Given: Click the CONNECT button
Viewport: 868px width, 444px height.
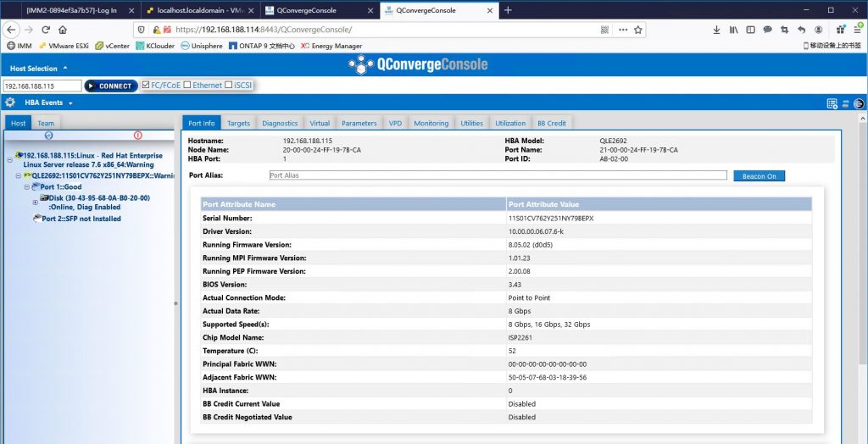Looking at the screenshot, I should (x=111, y=86).
